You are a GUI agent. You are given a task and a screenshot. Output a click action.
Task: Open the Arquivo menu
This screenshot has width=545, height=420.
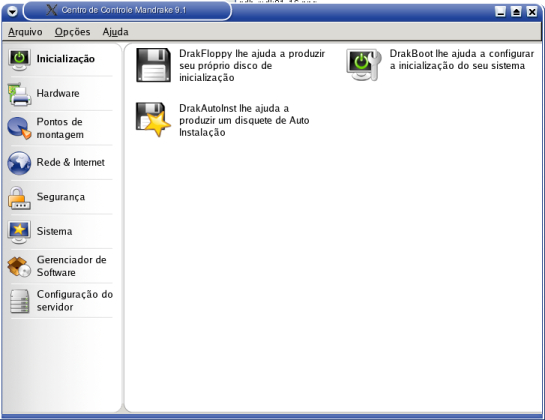(25, 32)
